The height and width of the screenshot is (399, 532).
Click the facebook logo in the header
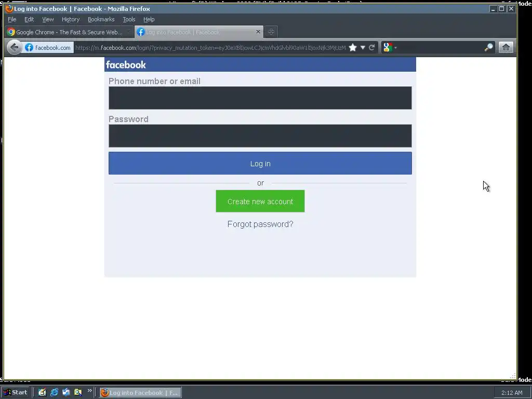126,64
